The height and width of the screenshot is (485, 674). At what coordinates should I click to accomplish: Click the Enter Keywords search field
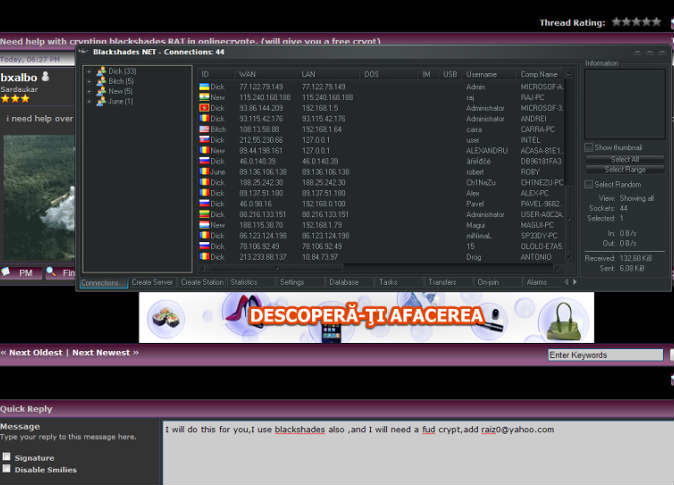pos(604,355)
